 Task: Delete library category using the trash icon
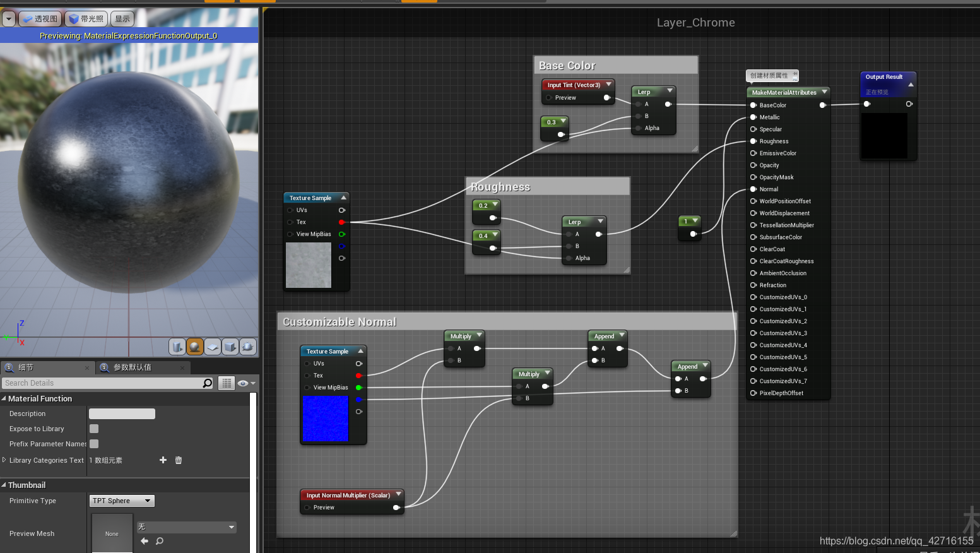(179, 460)
